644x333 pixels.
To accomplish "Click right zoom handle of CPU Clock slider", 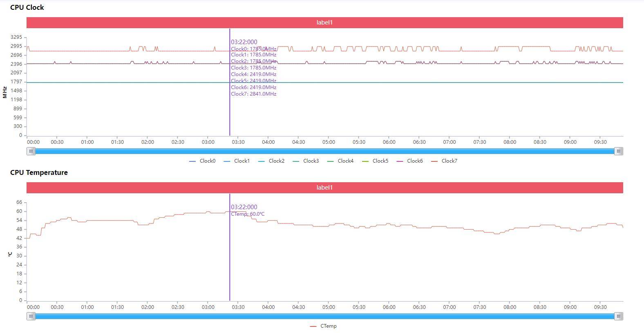I will tap(619, 151).
